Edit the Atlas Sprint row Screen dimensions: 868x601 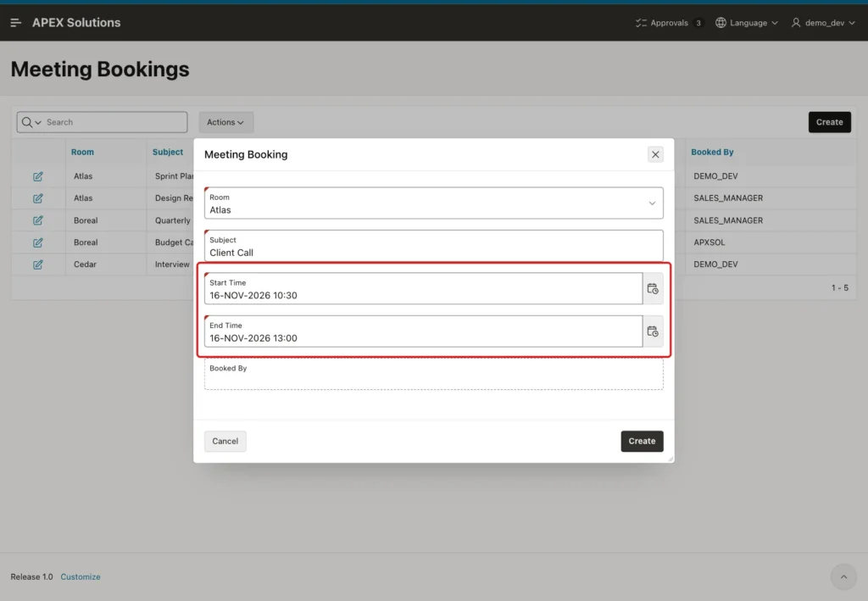click(x=37, y=176)
